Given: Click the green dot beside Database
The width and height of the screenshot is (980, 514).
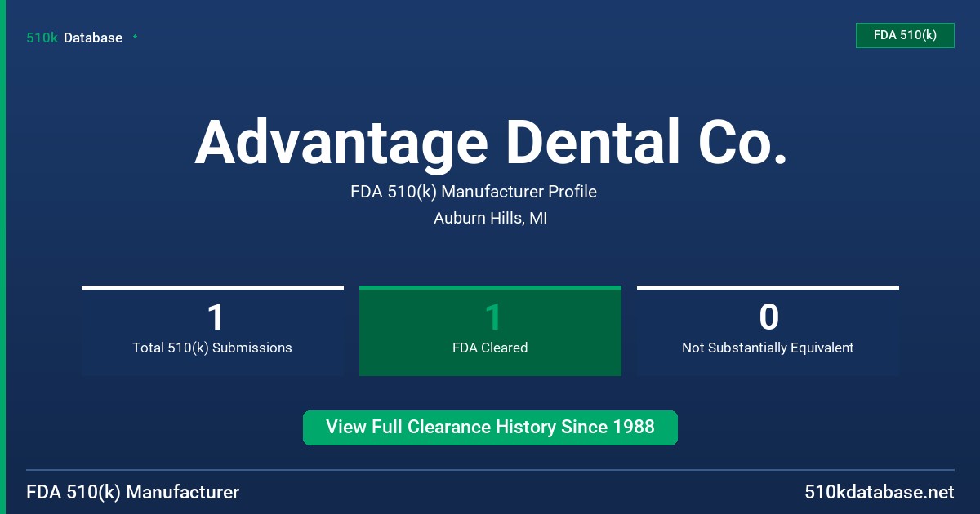Looking at the screenshot, I should pyautogui.click(x=135, y=37).
